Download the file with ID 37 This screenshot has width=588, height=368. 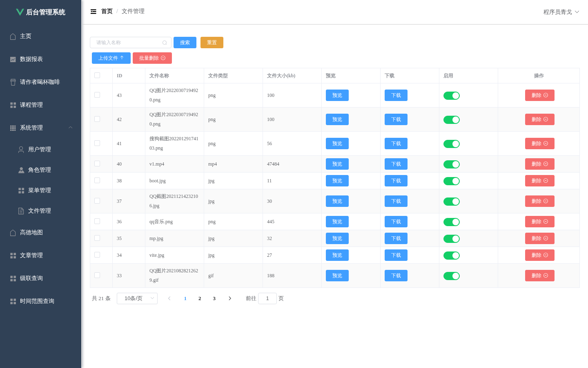click(x=396, y=201)
